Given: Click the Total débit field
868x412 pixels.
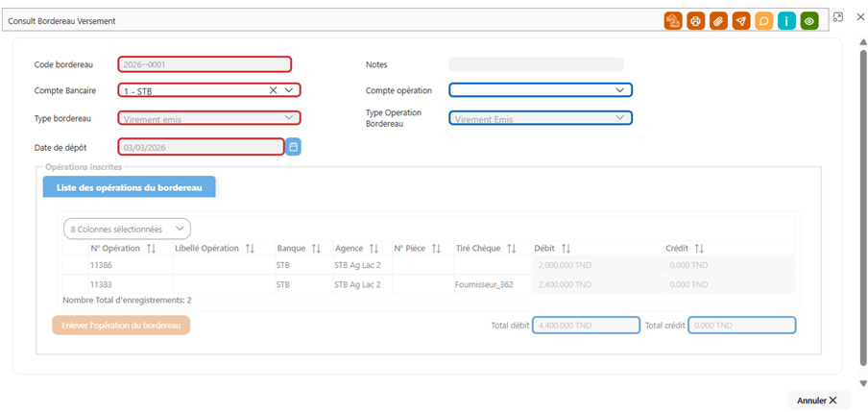Looking at the screenshot, I should point(586,325).
